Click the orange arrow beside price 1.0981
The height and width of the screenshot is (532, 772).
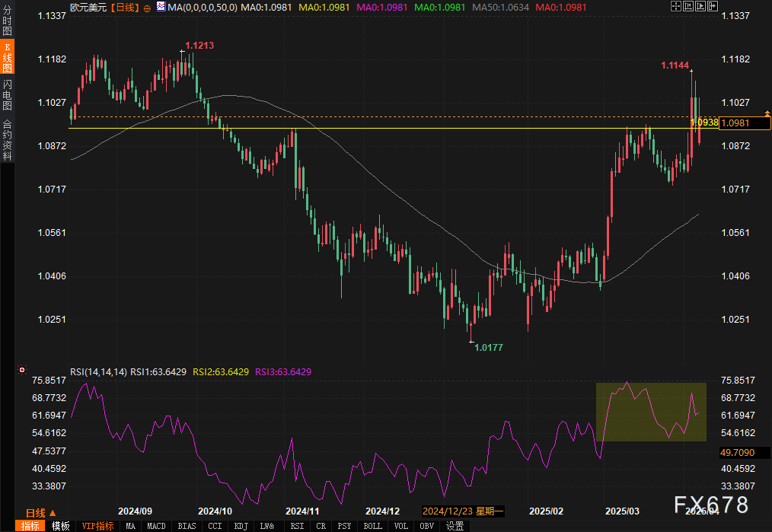click(x=766, y=113)
